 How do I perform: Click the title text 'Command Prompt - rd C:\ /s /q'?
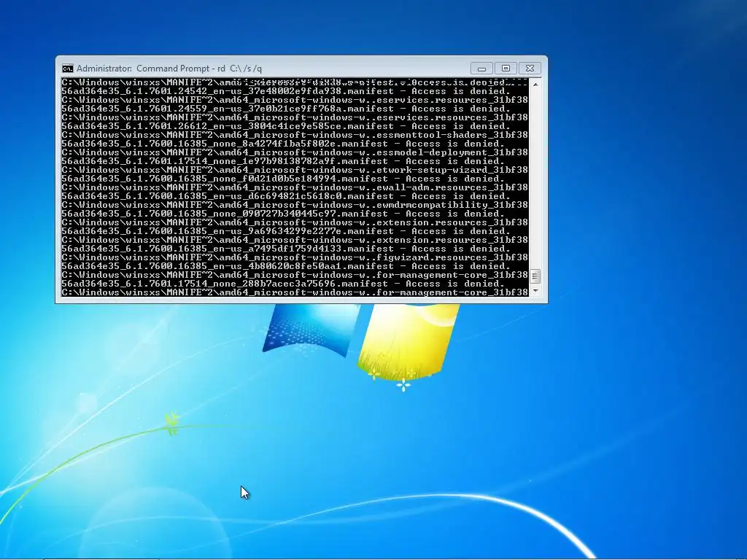tap(199, 69)
